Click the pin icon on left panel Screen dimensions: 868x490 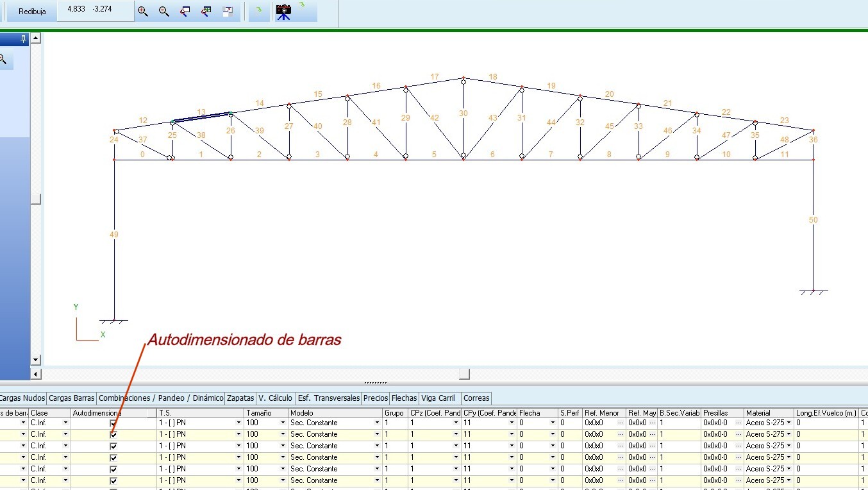24,39
